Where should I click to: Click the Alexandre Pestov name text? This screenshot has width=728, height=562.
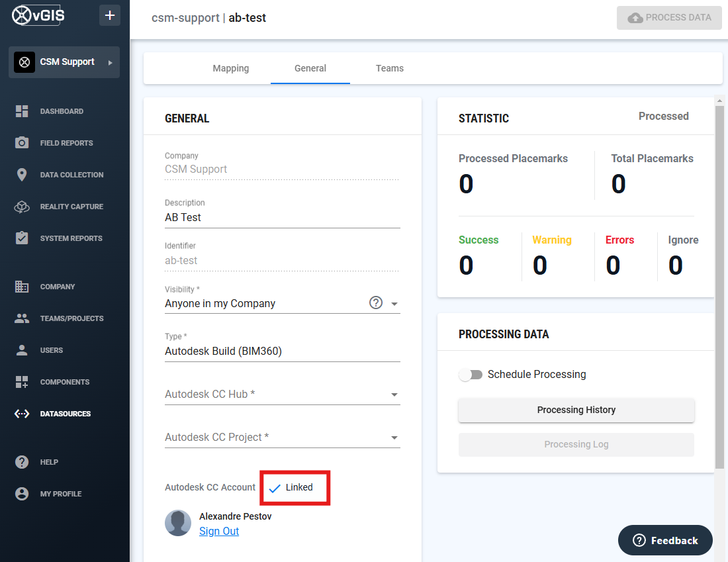[236, 516]
